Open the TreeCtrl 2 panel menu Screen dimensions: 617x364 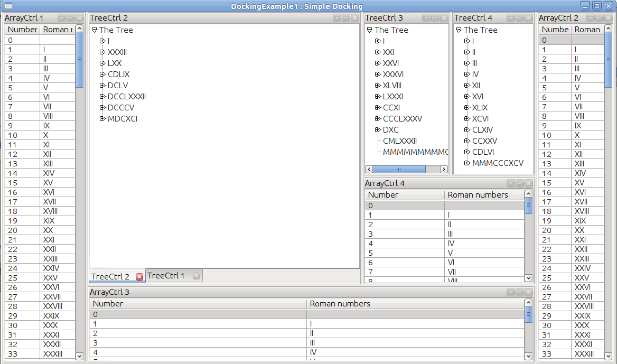(336, 18)
